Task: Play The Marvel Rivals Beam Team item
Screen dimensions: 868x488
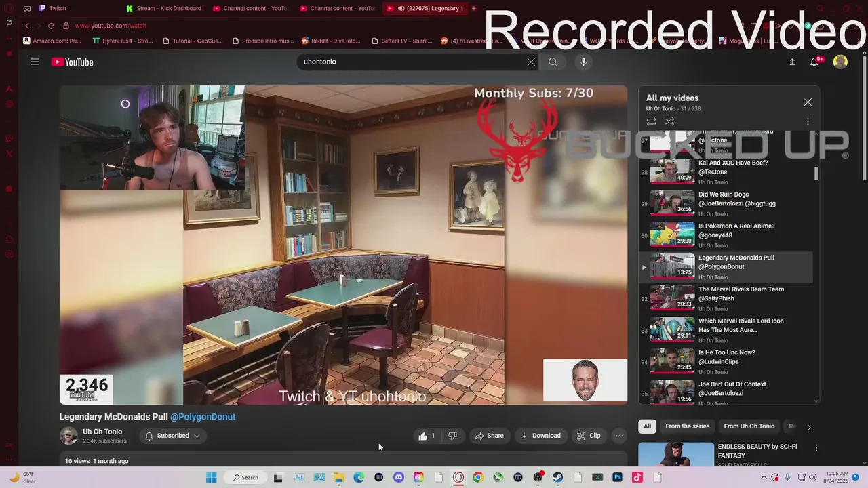Action: 726,299
